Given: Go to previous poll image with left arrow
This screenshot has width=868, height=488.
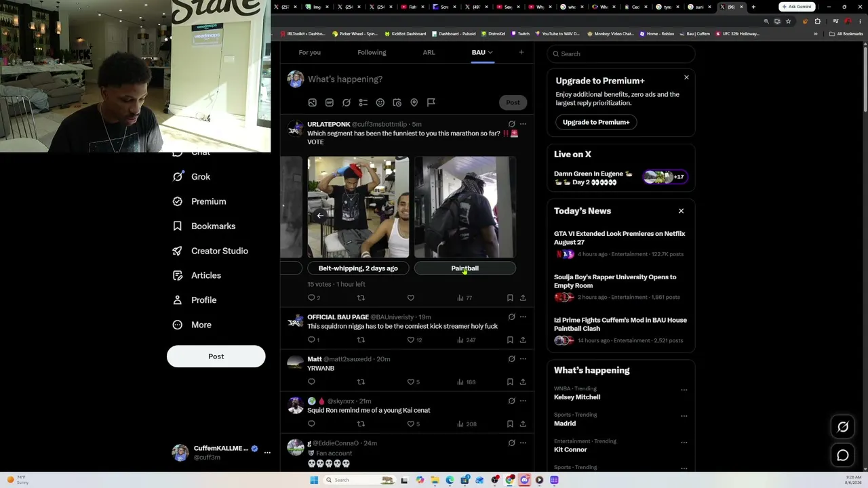Looking at the screenshot, I should (320, 216).
